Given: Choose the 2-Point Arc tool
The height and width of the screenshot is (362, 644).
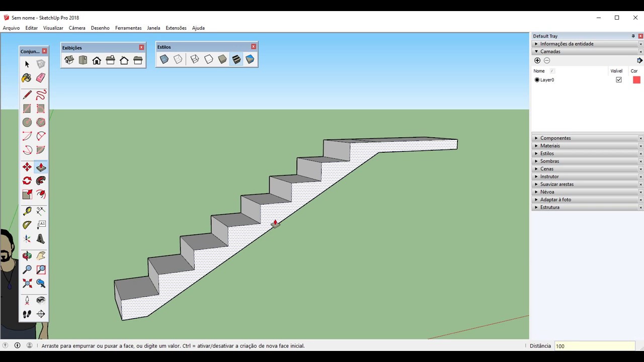Looking at the screenshot, I should 41,136.
